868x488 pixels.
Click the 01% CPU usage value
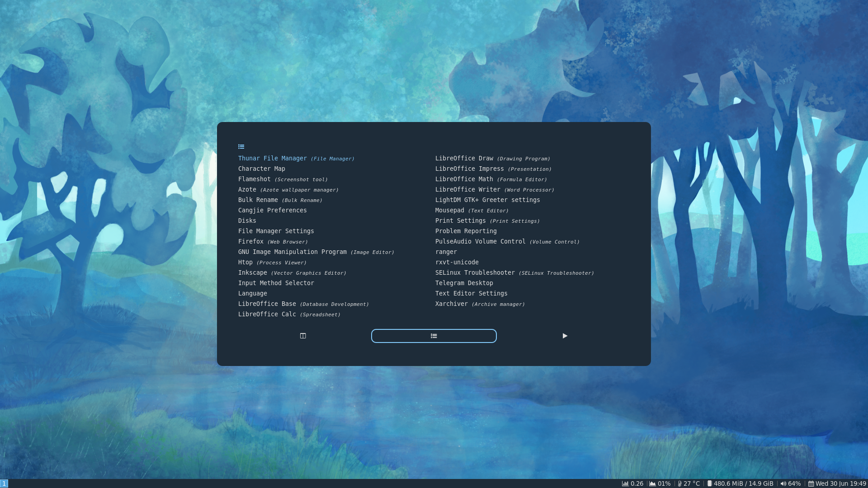(664, 483)
